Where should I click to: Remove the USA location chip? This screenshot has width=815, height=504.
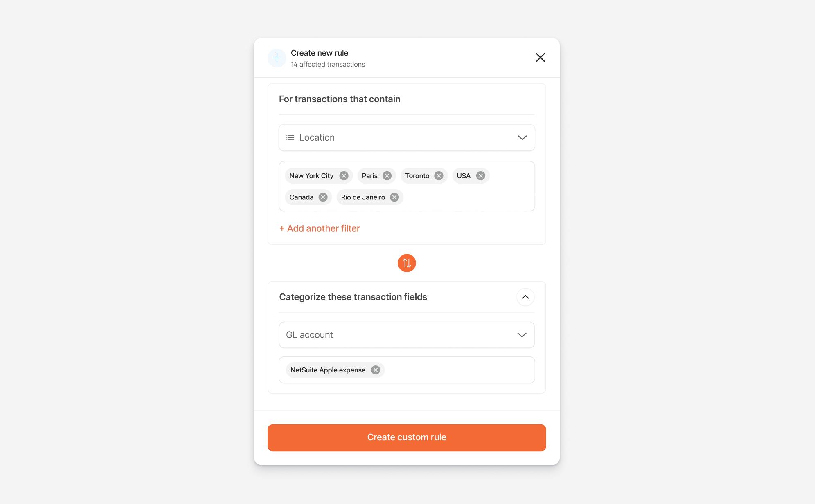click(480, 176)
